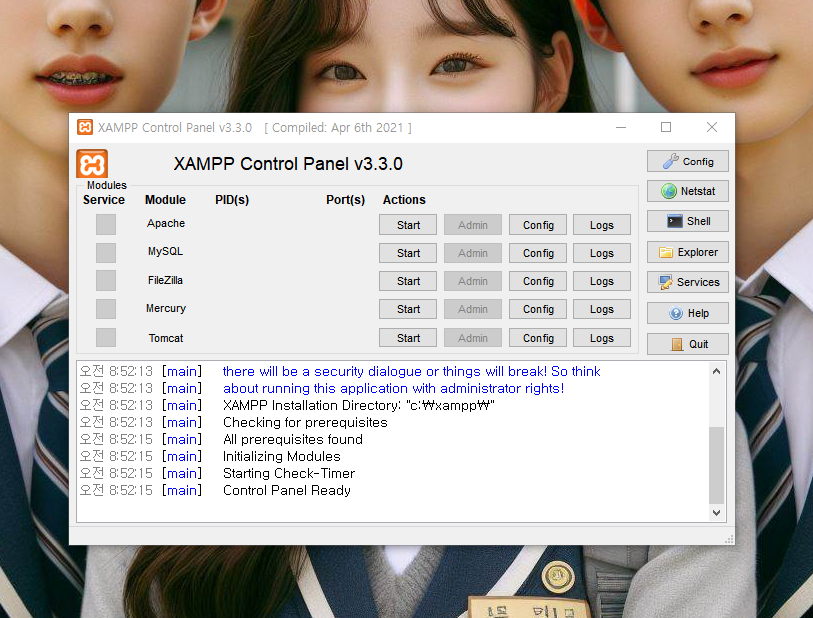Click the MySQL module name
The height and width of the screenshot is (618, 813).
(x=165, y=251)
